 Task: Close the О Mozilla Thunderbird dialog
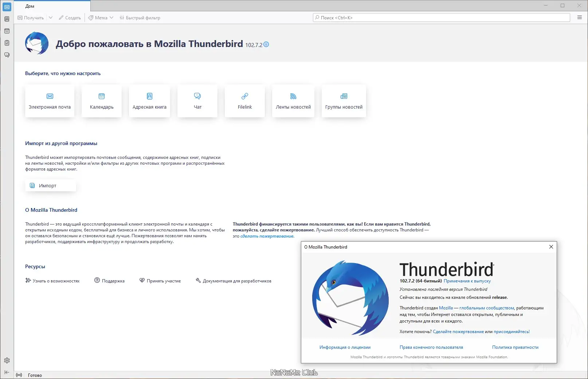551,247
